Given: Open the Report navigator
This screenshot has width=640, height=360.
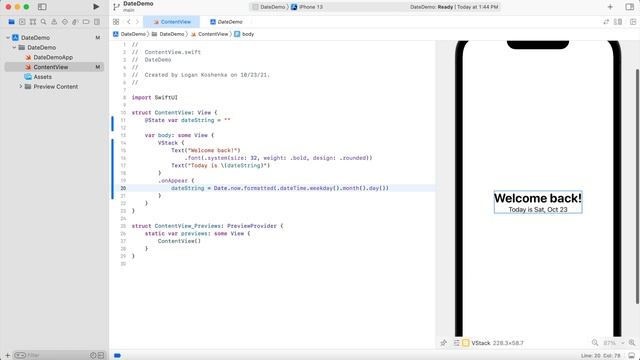Looking at the screenshot, I should (97, 22).
